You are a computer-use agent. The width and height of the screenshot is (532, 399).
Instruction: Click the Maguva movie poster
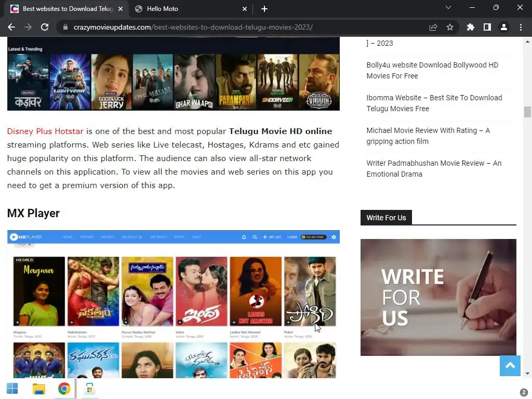point(39,291)
